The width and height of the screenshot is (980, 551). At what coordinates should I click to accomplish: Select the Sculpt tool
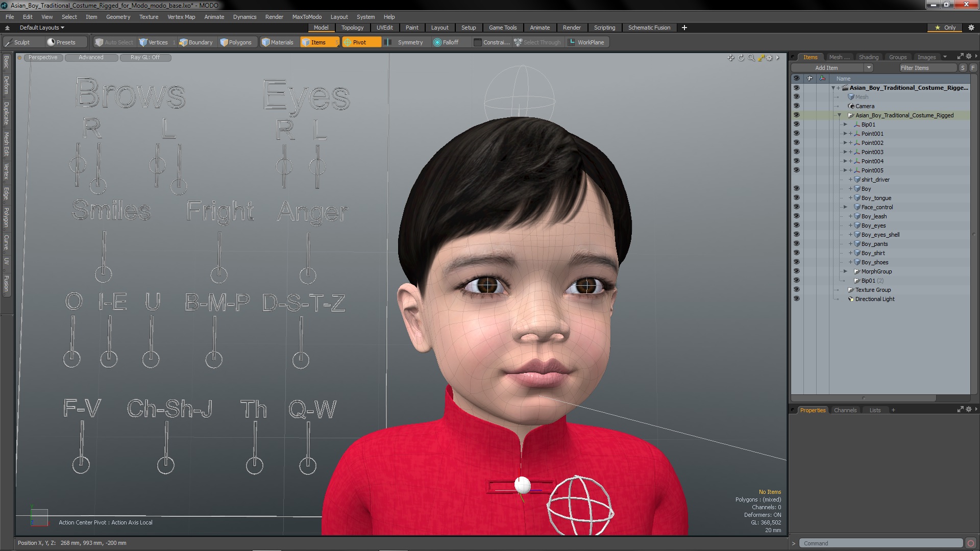(17, 42)
